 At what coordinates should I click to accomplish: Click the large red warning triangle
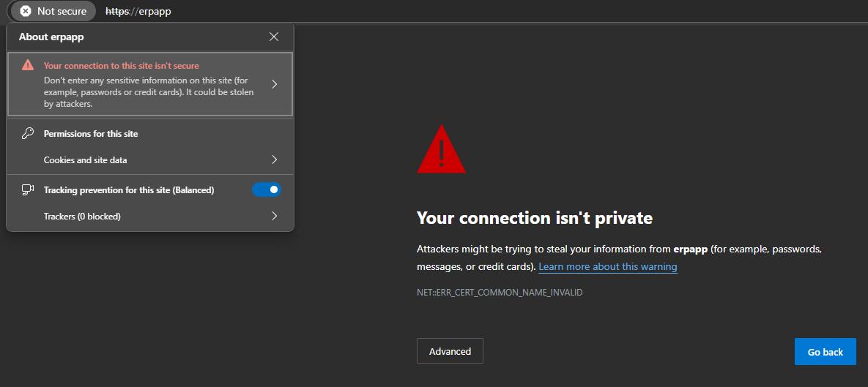[x=441, y=149]
